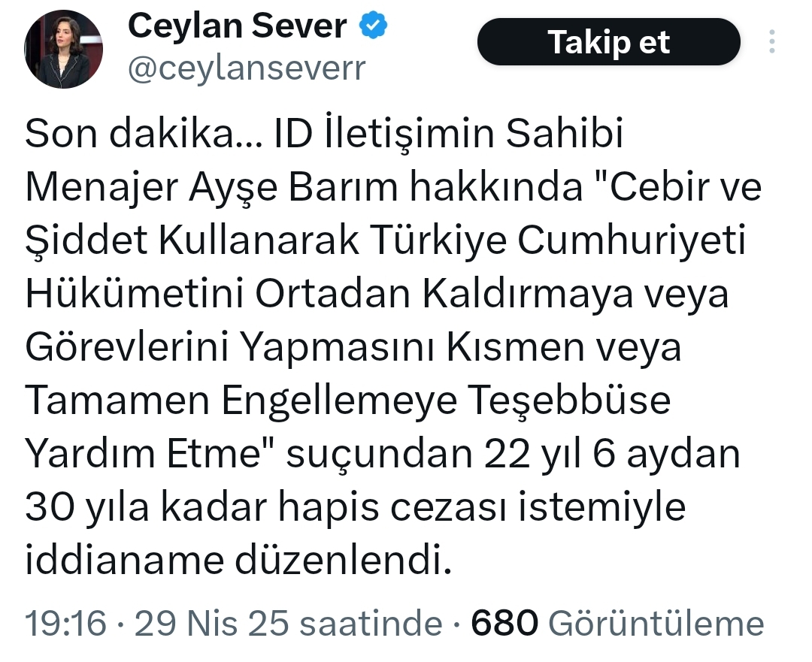Click the @ceylanseverr handle
The height and width of the screenshot is (662, 812).
pos(247,68)
